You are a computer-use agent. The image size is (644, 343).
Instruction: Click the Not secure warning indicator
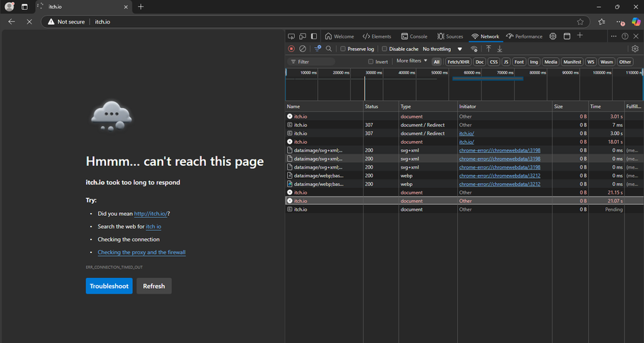(x=66, y=21)
